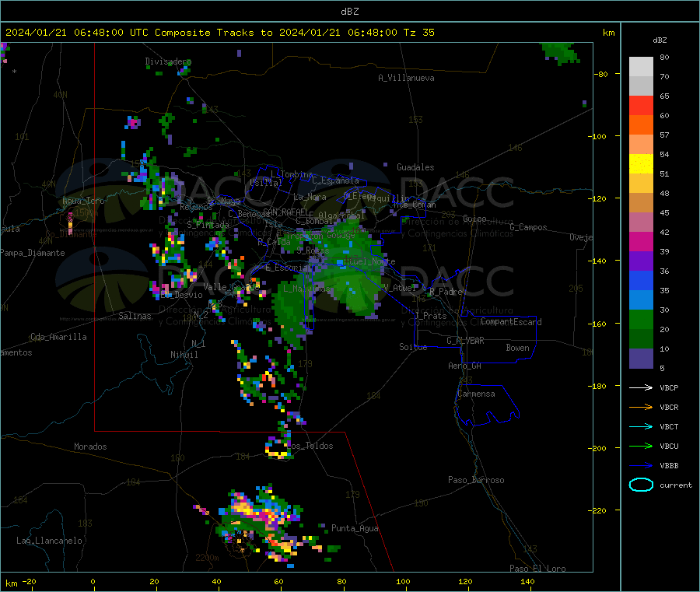Click the Salinas map label
700x592 pixels.
tap(135, 316)
